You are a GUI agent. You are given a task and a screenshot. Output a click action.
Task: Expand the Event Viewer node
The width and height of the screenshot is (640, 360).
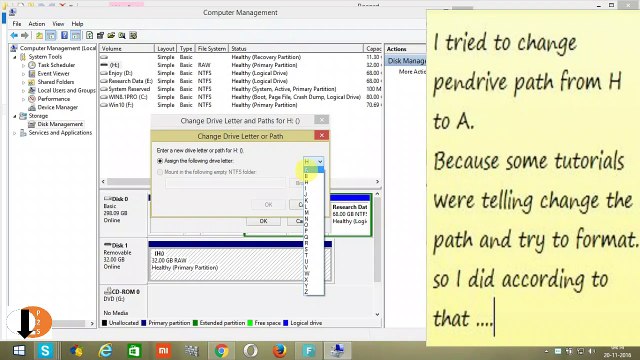click(x=23, y=74)
